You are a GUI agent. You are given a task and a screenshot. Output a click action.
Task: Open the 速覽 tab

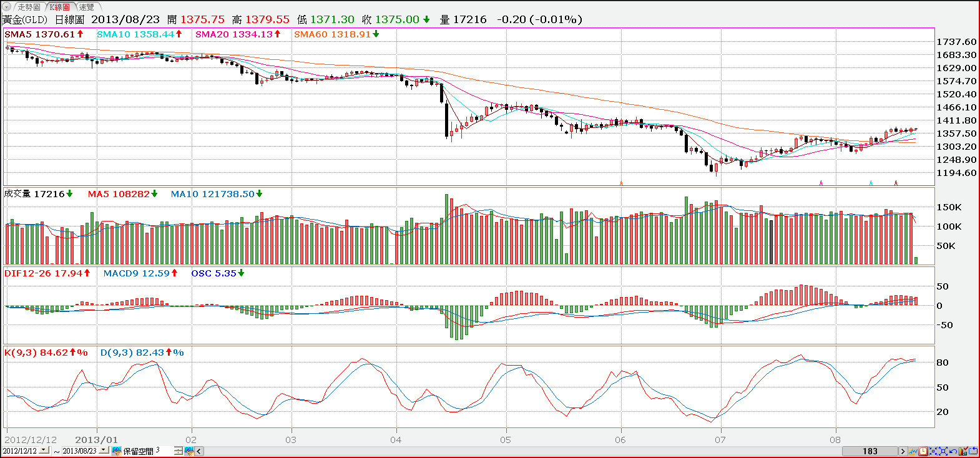pos(86,7)
